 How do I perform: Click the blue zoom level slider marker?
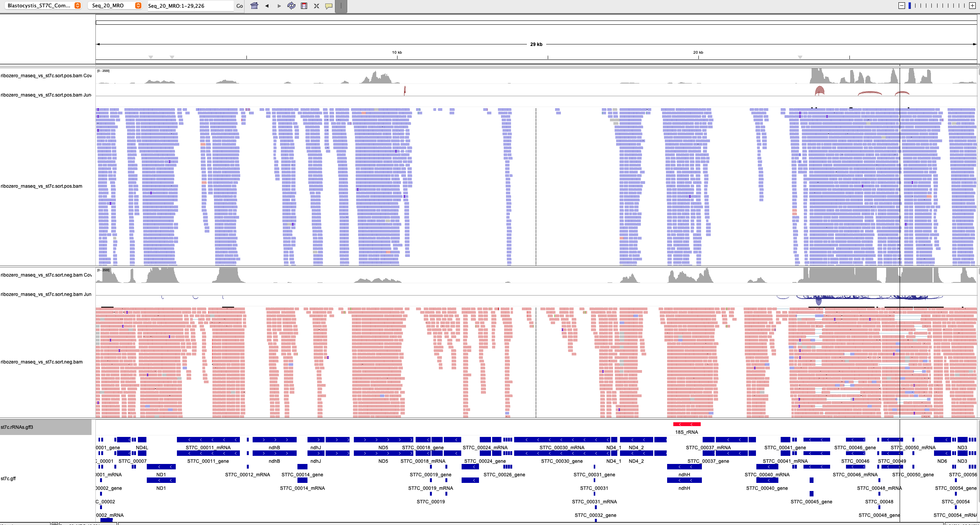(x=910, y=5)
